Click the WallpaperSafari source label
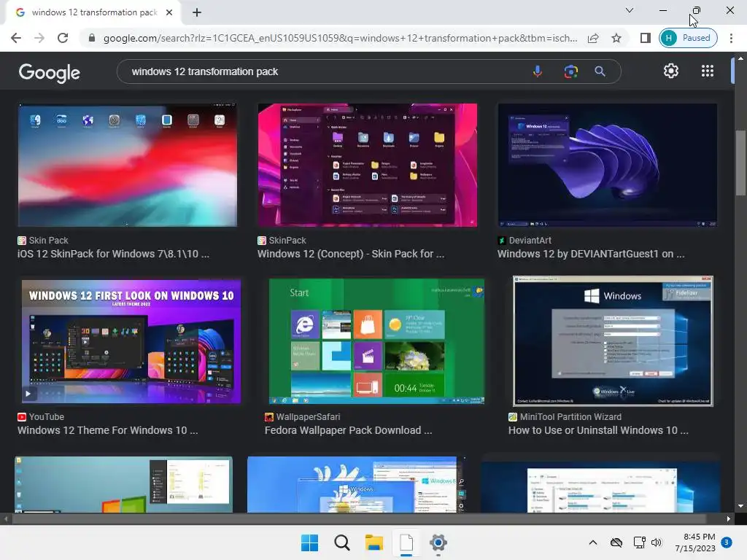Viewport: 747px width, 560px height. click(309, 417)
